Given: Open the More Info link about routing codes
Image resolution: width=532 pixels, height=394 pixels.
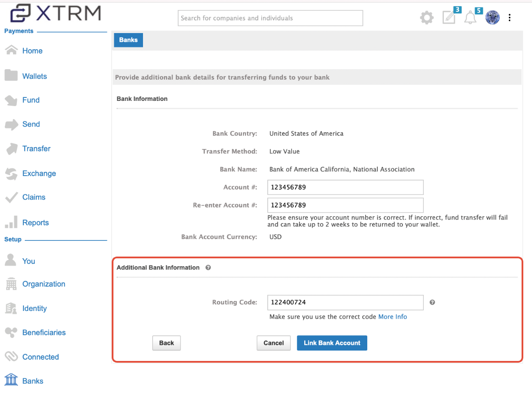Looking at the screenshot, I should pos(392,317).
